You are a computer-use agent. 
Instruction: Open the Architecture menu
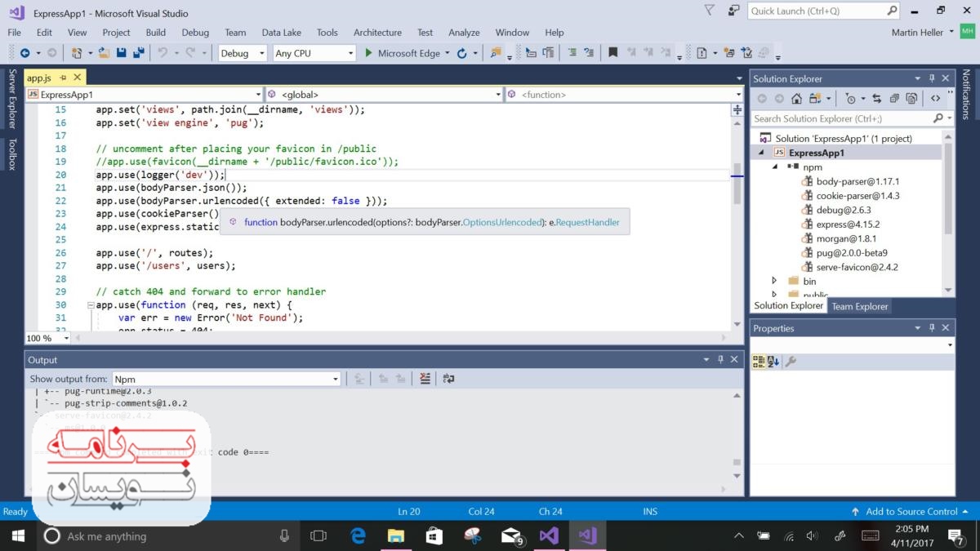click(x=377, y=33)
